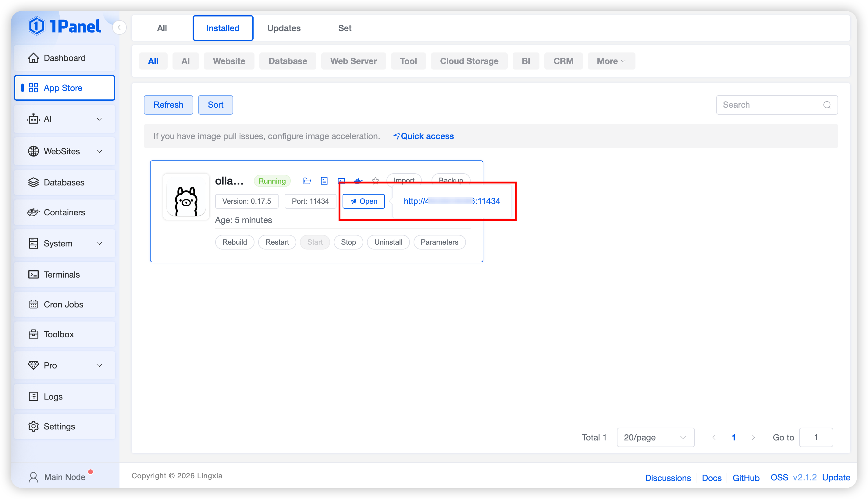Open the Containers sidebar section
Image resolution: width=868 pixels, height=499 pixels.
tap(64, 212)
